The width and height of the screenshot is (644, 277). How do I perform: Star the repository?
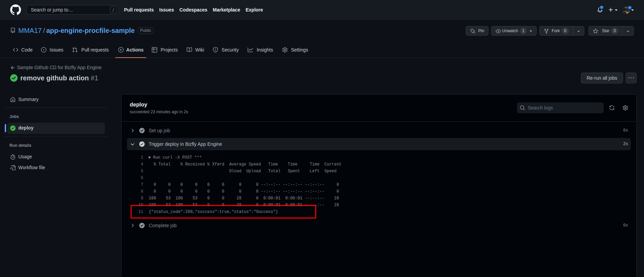[605, 31]
